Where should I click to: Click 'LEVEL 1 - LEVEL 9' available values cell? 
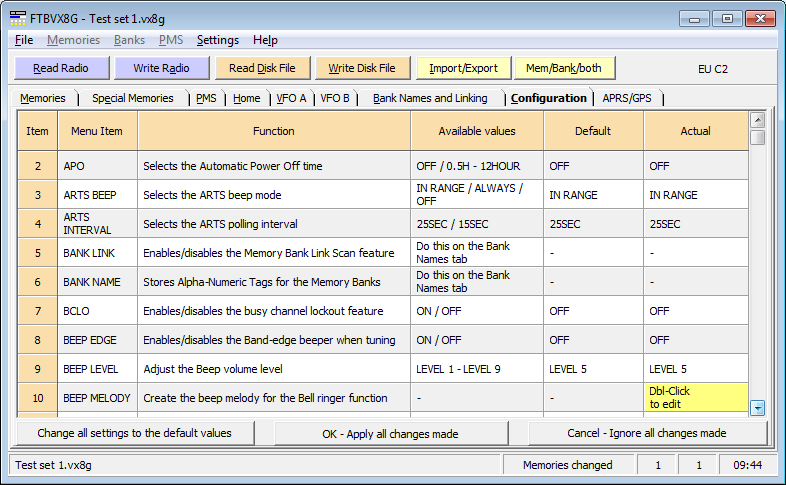(477, 369)
